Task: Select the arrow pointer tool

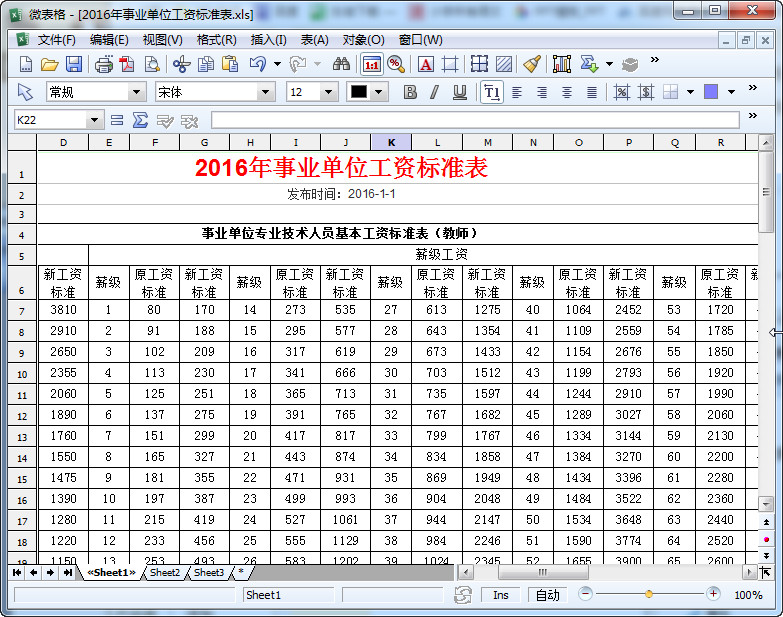Action: (25, 92)
